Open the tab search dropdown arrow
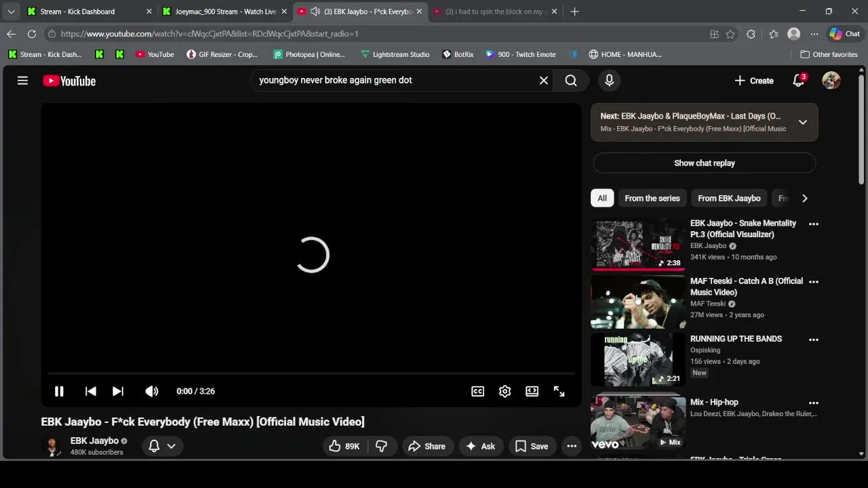 coord(11,12)
